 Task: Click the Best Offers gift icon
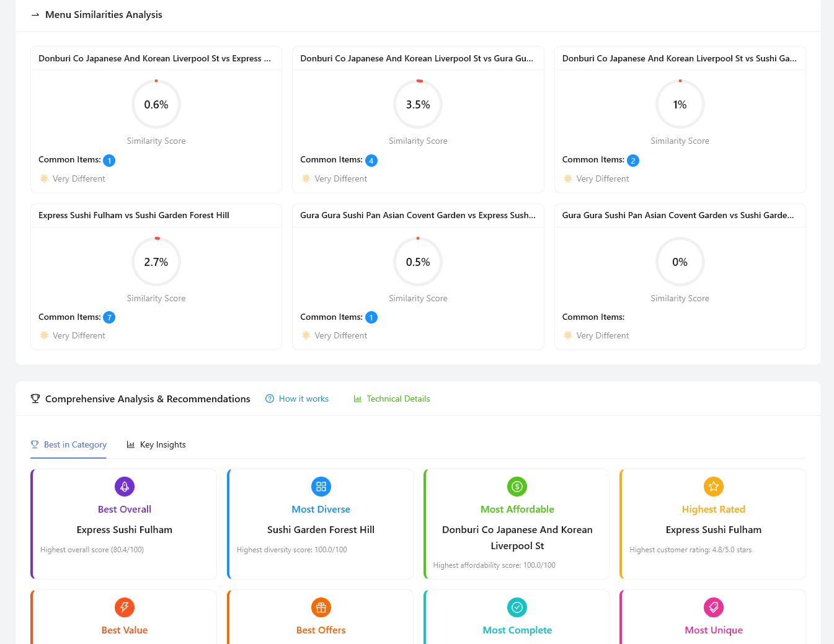(x=321, y=607)
